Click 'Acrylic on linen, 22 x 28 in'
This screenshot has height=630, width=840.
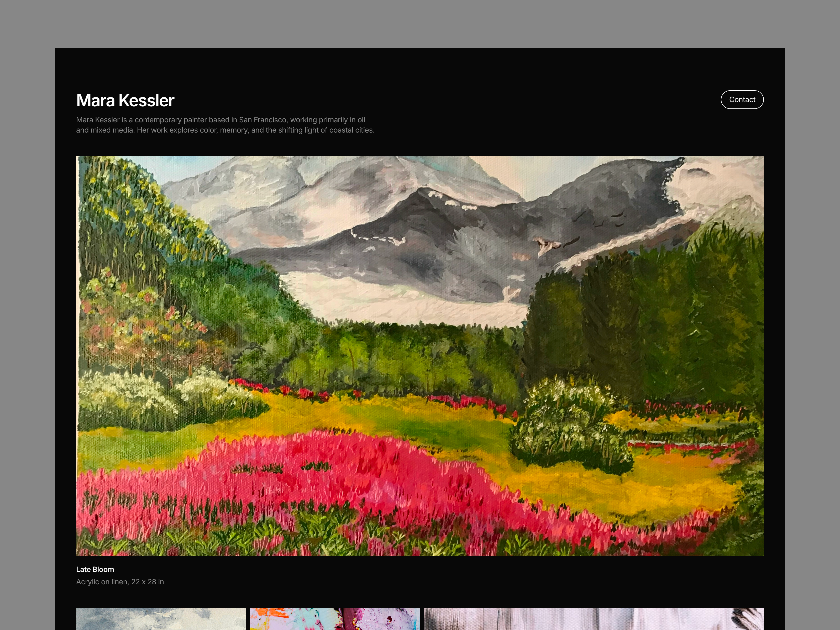120,582
